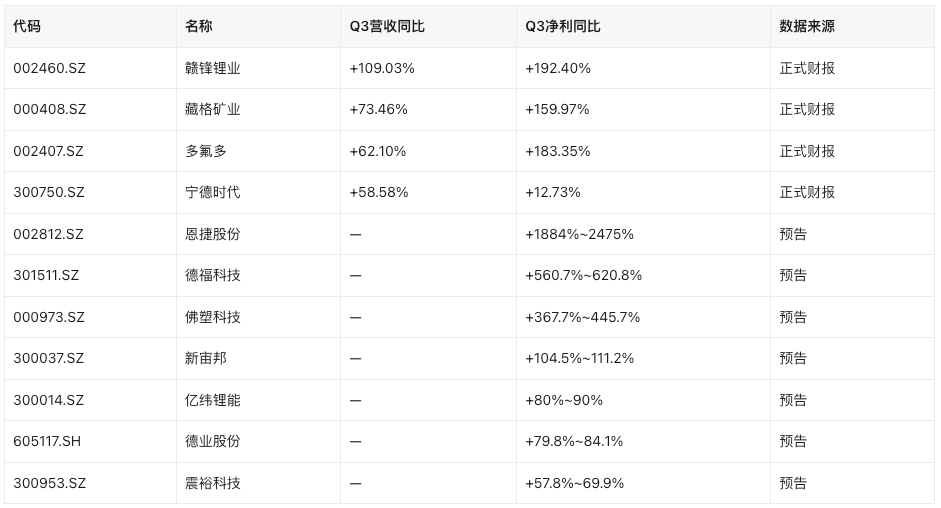Click profit range +1884%~2475%
941x508 pixels.
[579, 234]
